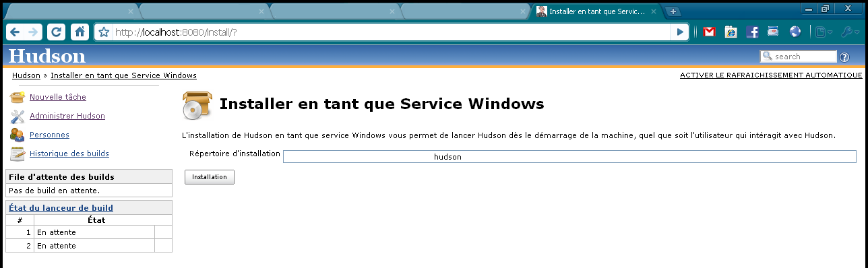Reload the page with the refresh button
Image resolution: width=868 pixels, height=268 pixels.
point(57,32)
